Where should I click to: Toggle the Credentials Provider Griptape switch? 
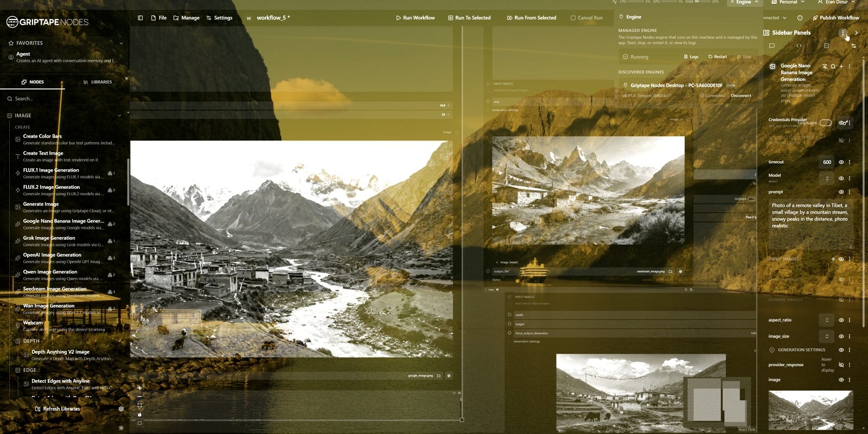(826, 123)
